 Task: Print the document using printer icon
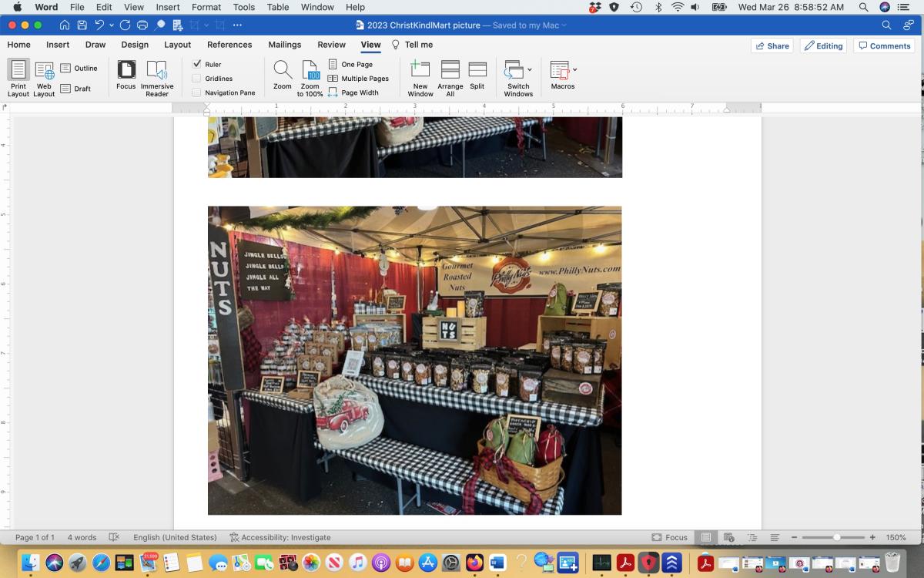coord(142,25)
